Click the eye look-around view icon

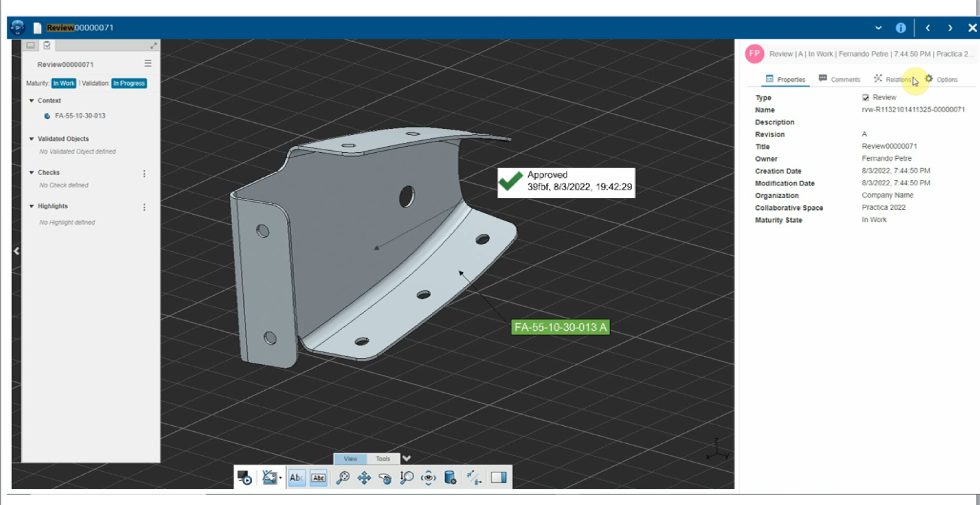pos(429,478)
